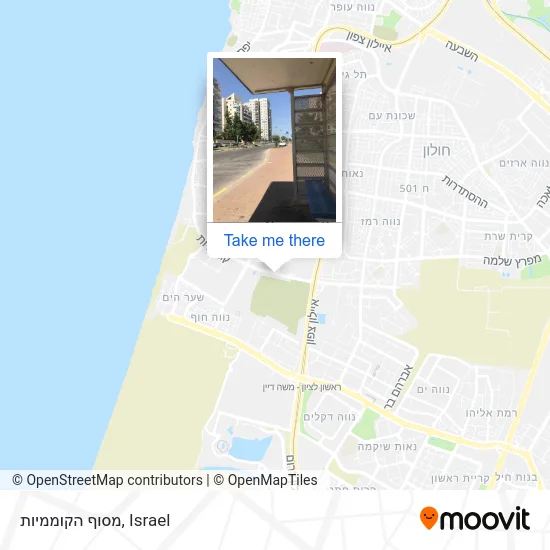550x550 pixels.
Task: Select the חולון city label
Action: coord(436,151)
